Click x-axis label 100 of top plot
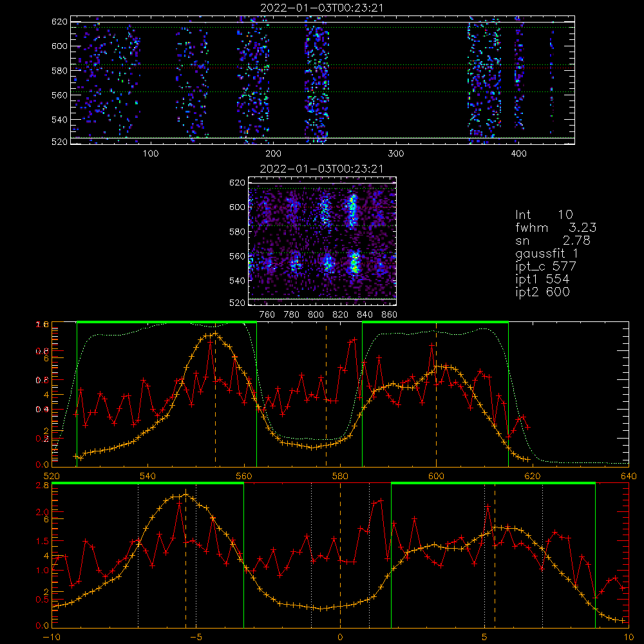This screenshot has width=644, height=644. (151, 154)
